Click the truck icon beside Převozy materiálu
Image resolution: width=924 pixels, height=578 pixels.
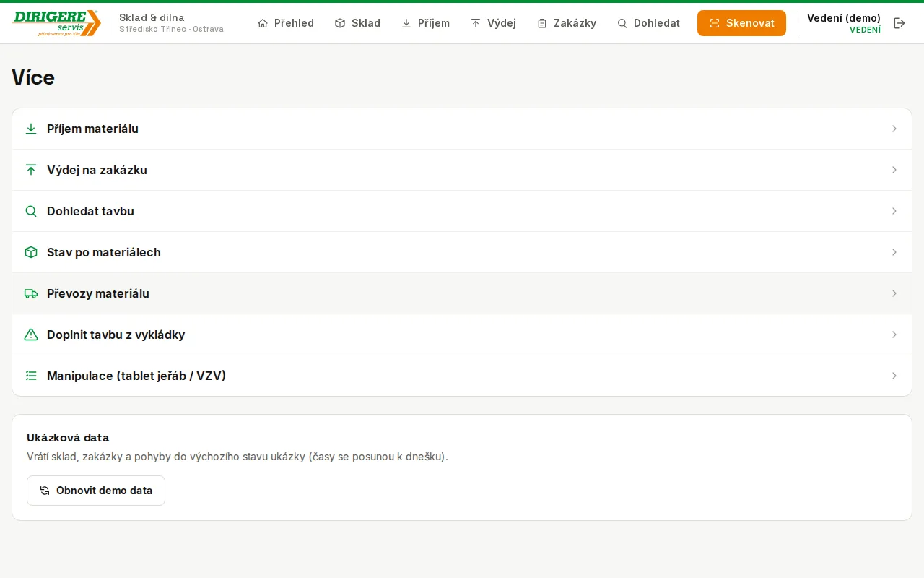tap(31, 293)
